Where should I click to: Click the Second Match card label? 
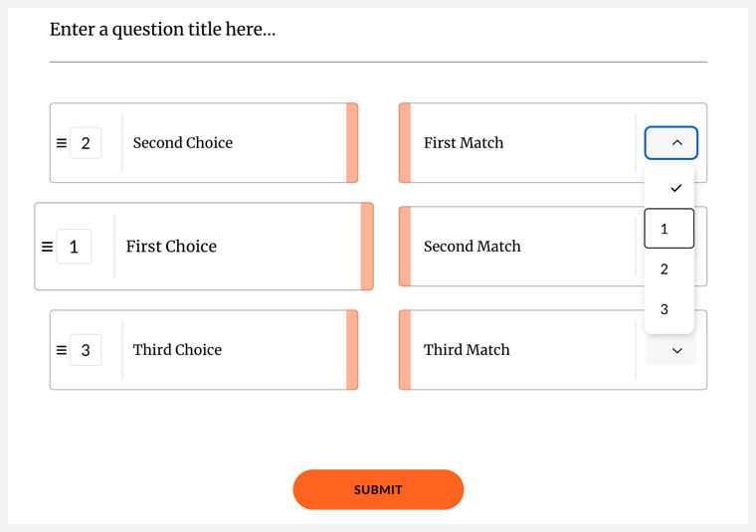pyautogui.click(x=472, y=247)
